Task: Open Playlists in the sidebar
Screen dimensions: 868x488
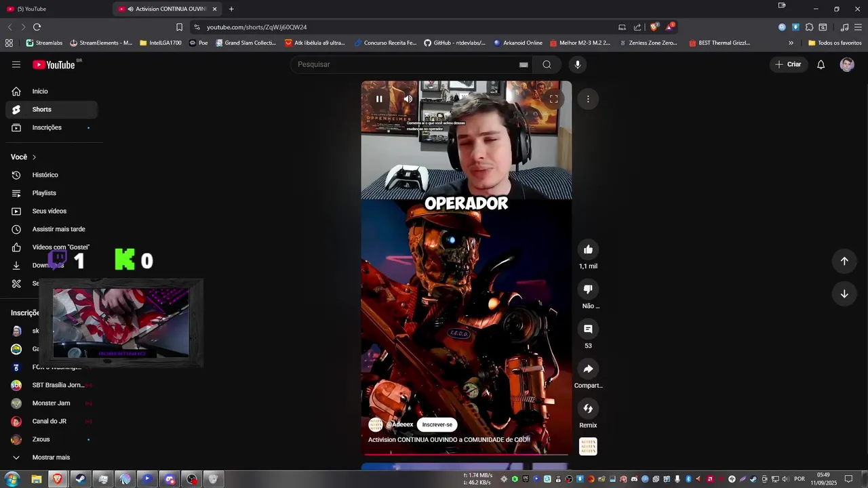Action: click(x=52, y=193)
